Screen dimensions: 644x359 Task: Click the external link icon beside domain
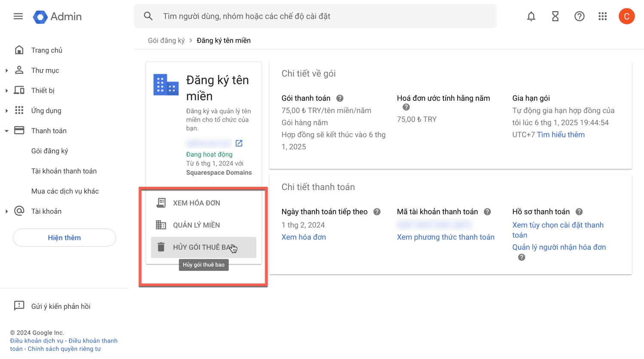239,143
